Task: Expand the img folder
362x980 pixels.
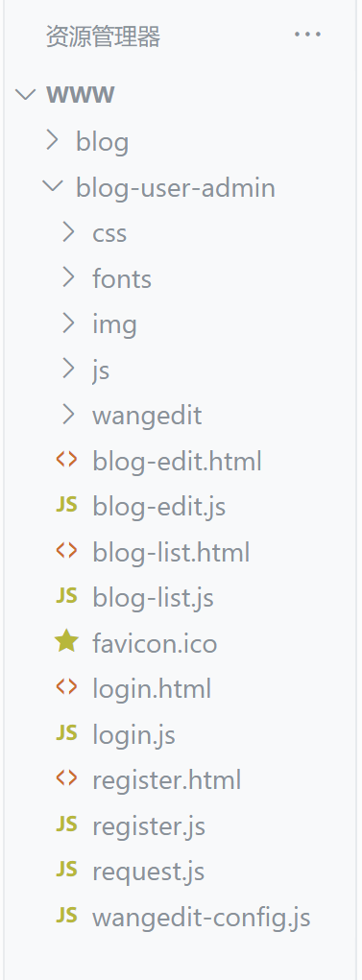Action: 181,323
